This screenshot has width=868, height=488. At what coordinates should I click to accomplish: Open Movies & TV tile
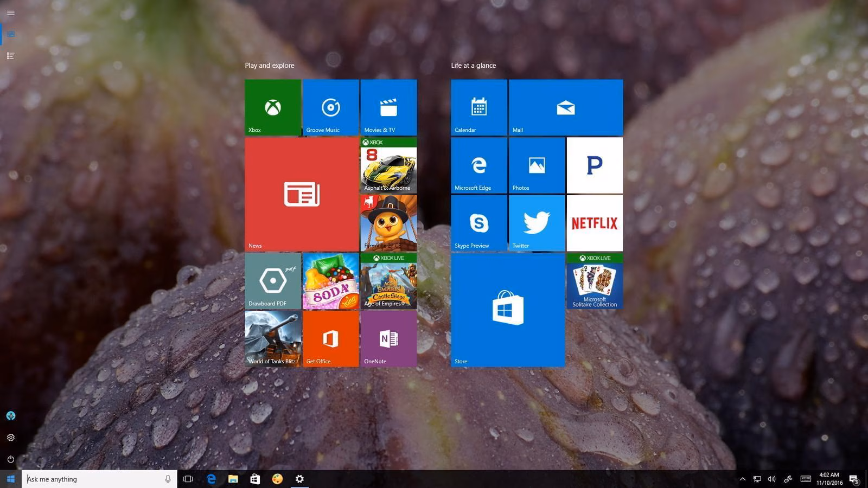388,107
